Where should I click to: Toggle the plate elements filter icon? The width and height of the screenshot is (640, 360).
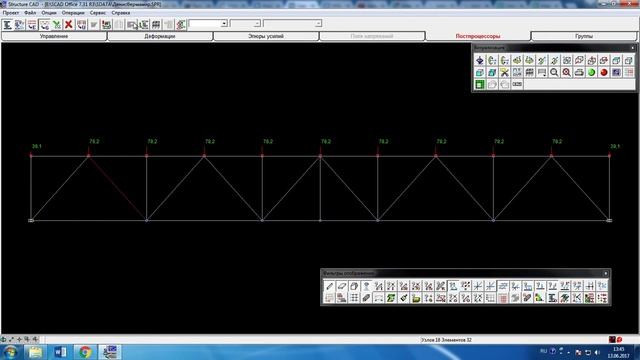coord(342,286)
